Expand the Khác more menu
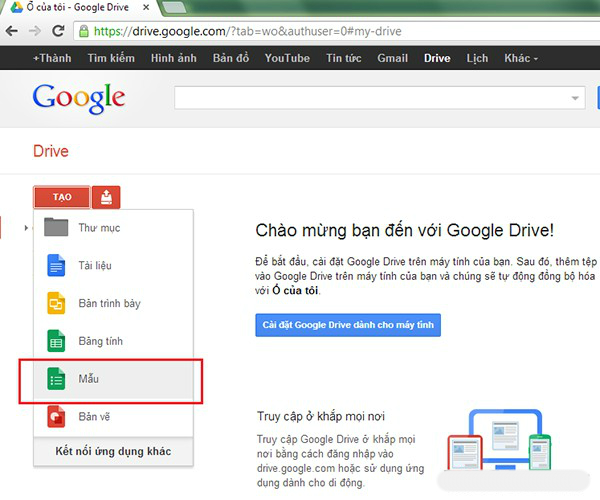The width and height of the screenshot is (600, 500). 521,58
